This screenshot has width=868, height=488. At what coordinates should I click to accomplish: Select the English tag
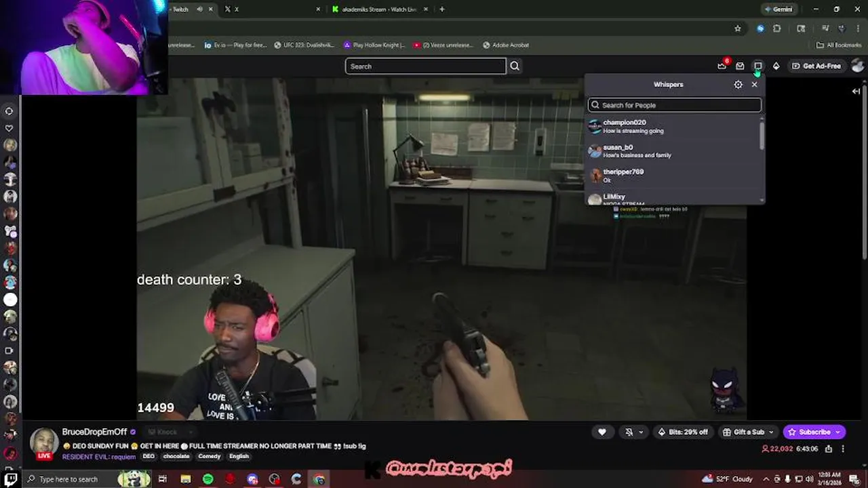[239, 456]
